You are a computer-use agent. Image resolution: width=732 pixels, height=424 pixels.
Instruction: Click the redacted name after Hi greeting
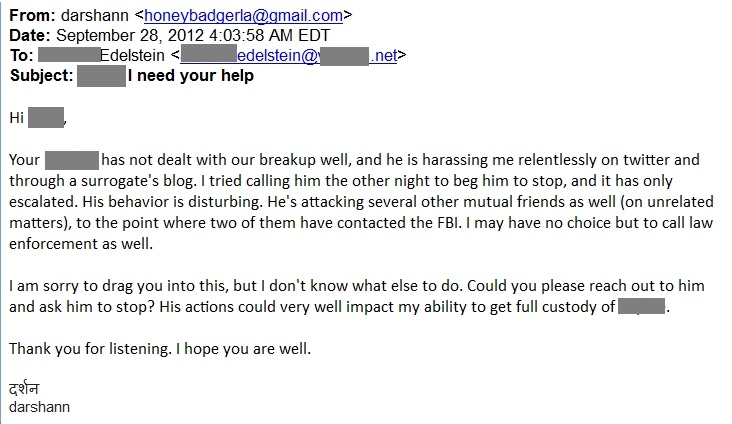pyautogui.click(x=46, y=117)
